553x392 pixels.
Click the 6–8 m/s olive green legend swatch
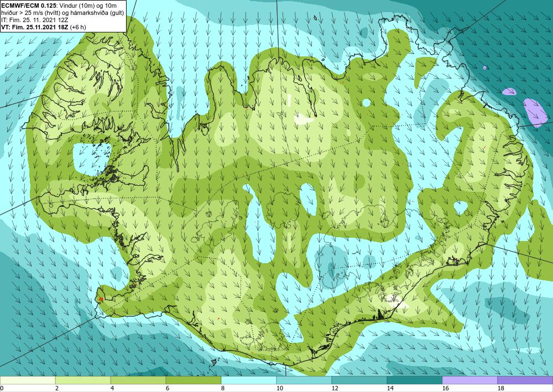click(x=193, y=380)
